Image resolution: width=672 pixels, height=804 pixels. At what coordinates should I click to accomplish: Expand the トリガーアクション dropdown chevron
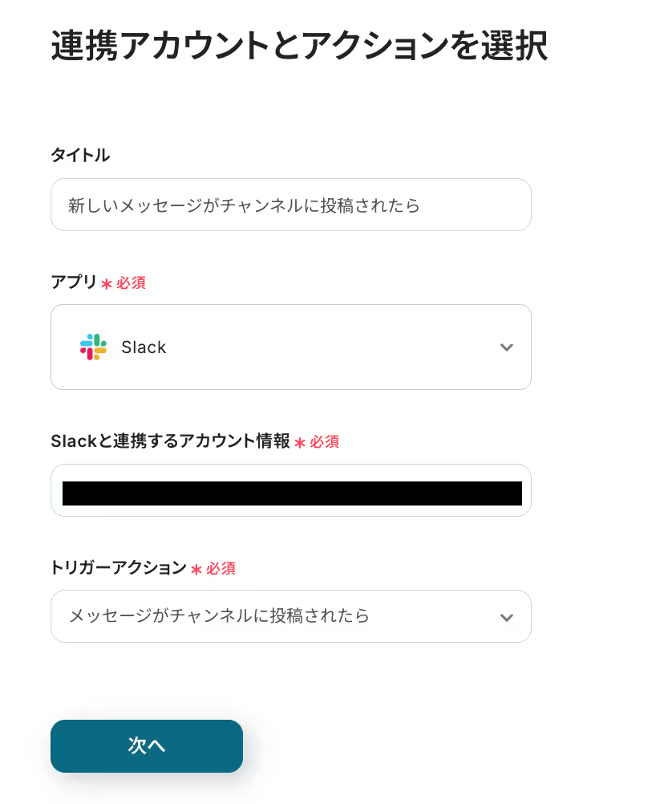[x=506, y=617]
